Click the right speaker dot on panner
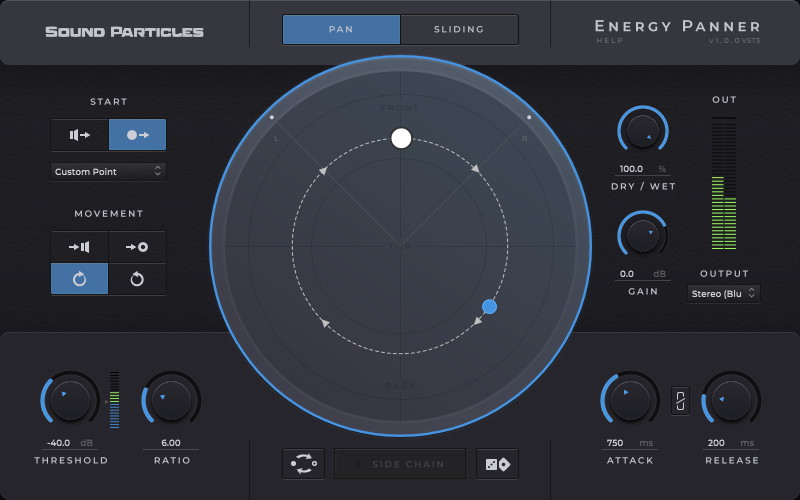The image size is (800, 500). pyautogui.click(x=529, y=117)
